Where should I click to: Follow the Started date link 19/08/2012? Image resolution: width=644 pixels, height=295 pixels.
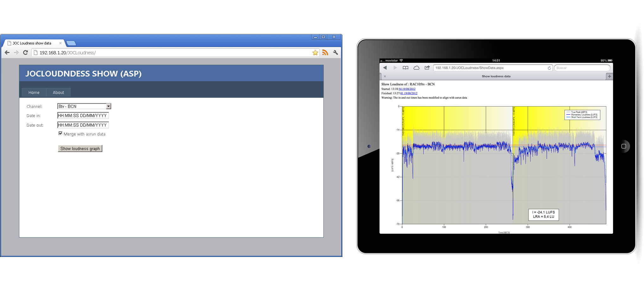(x=407, y=89)
